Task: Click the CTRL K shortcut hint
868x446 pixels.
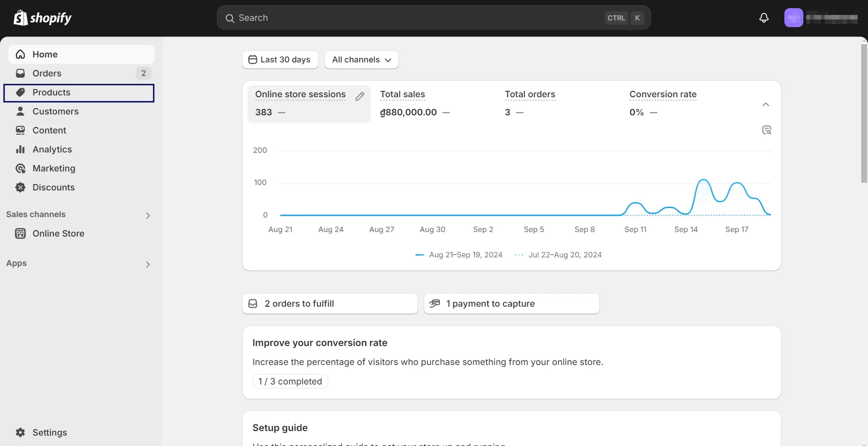Action: tap(624, 18)
